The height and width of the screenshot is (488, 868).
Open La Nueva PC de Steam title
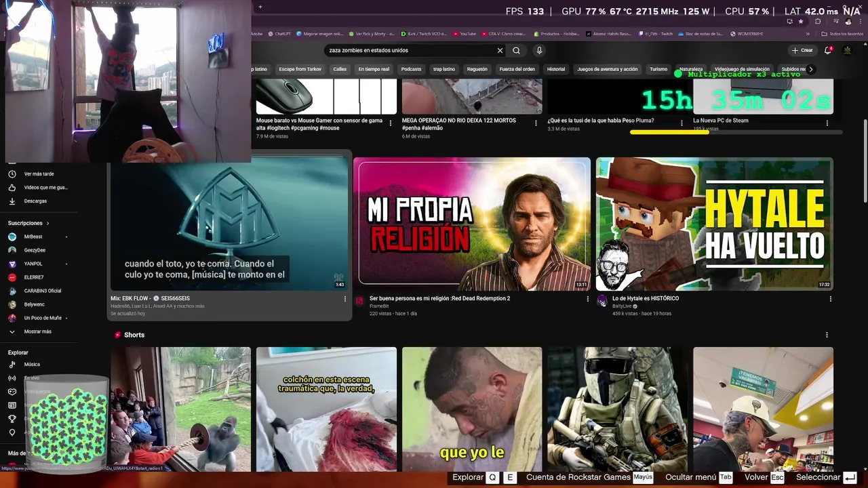(x=721, y=121)
